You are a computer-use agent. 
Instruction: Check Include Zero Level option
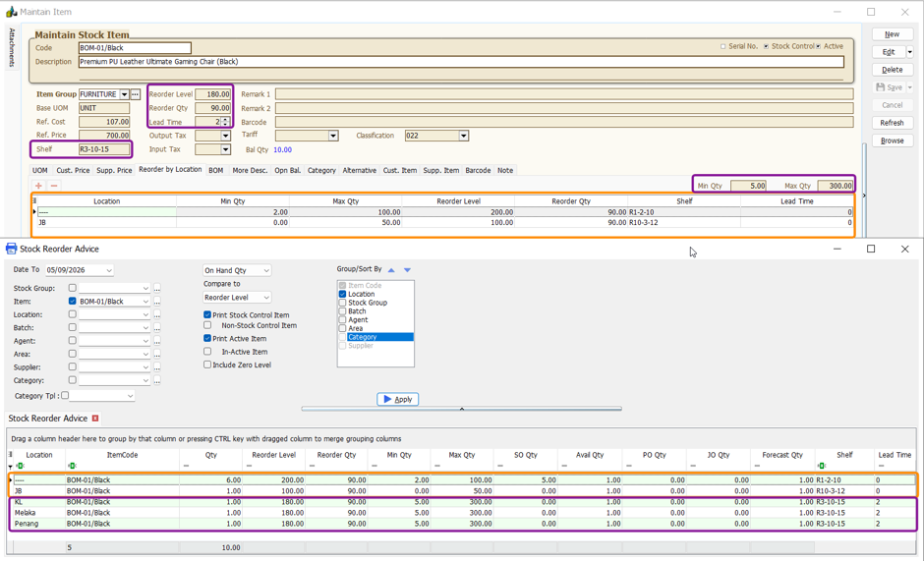pyautogui.click(x=207, y=365)
